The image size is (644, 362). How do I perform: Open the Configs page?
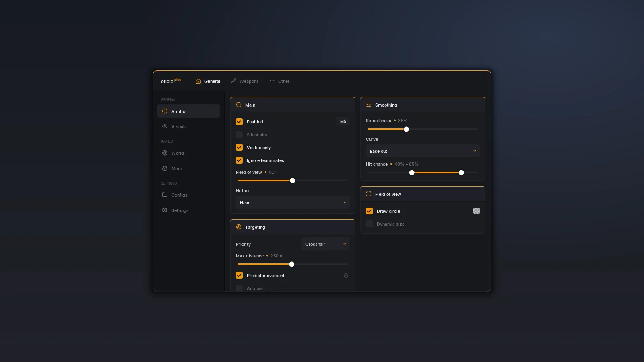point(188,195)
